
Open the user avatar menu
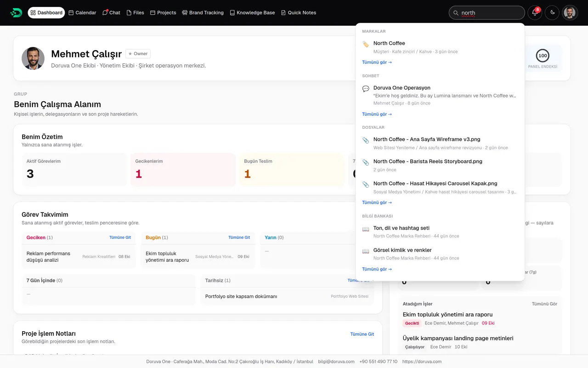click(570, 13)
